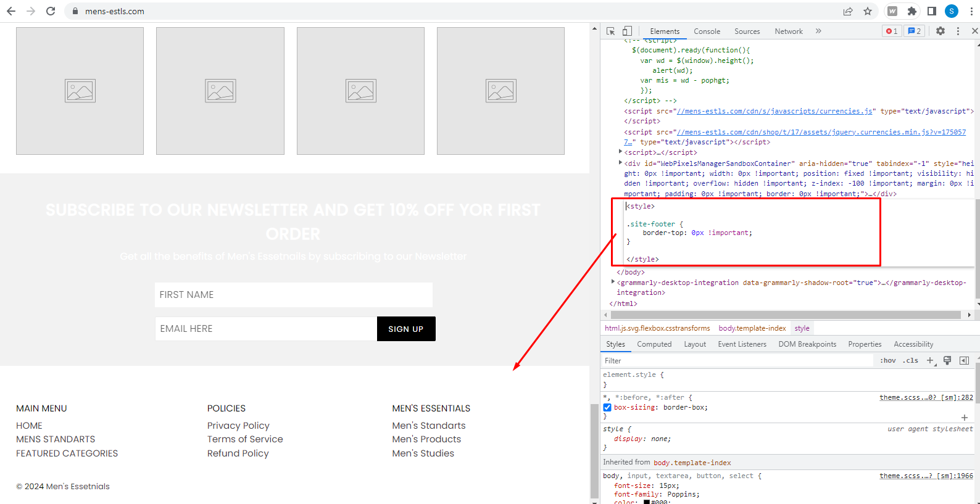Image resolution: width=980 pixels, height=504 pixels.
Task: Bookmark this page with the star
Action: coord(868,11)
